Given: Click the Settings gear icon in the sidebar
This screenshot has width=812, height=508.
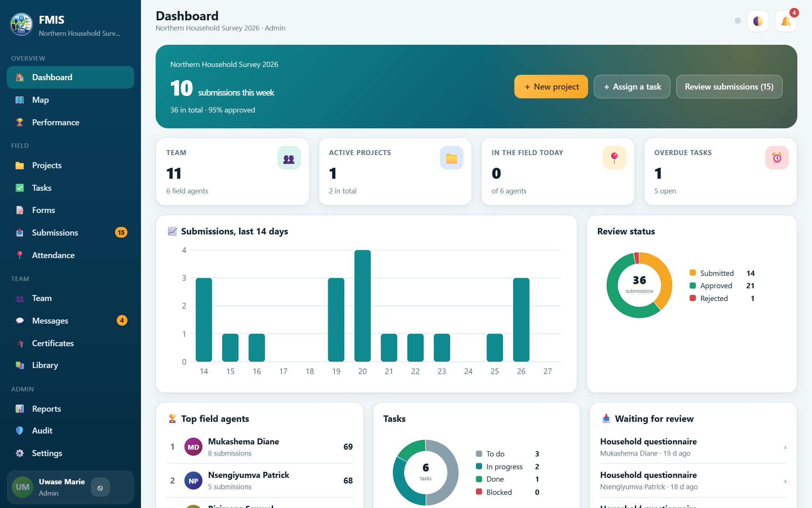Looking at the screenshot, I should [x=20, y=453].
